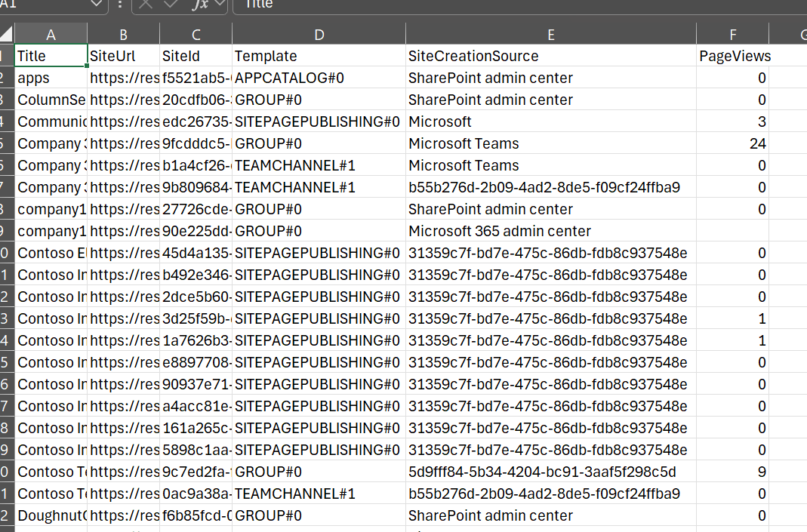Click SiteId cell starting 90937e71
The height and width of the screenshot is (532, 807).
pyautogui.click(x=196, y=384)
